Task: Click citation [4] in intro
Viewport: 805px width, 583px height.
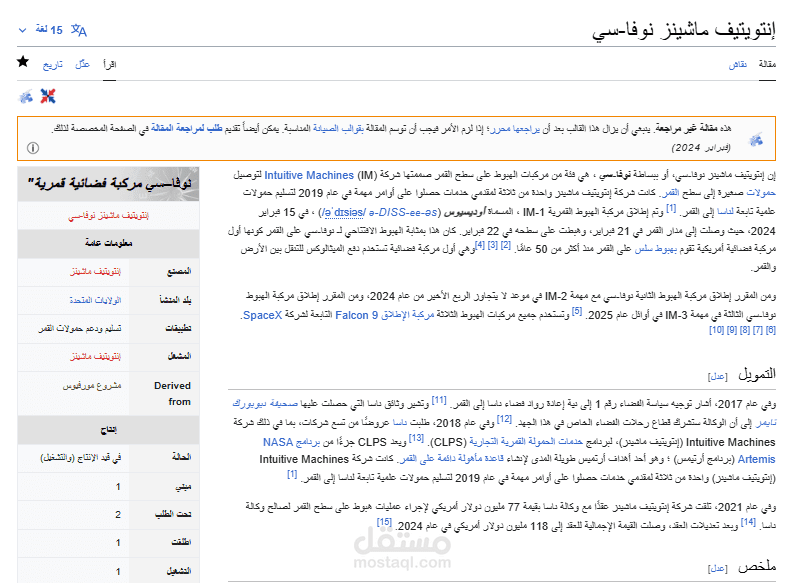Action: 480,245
